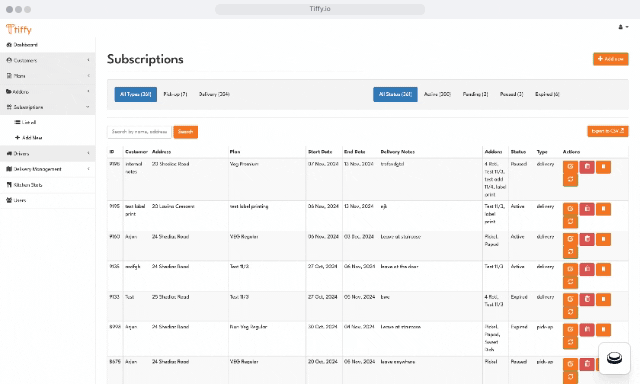Viewport: 640px width, 384px height.
Task: Edit the test label printing subscription
Action: tap(570, 209)
